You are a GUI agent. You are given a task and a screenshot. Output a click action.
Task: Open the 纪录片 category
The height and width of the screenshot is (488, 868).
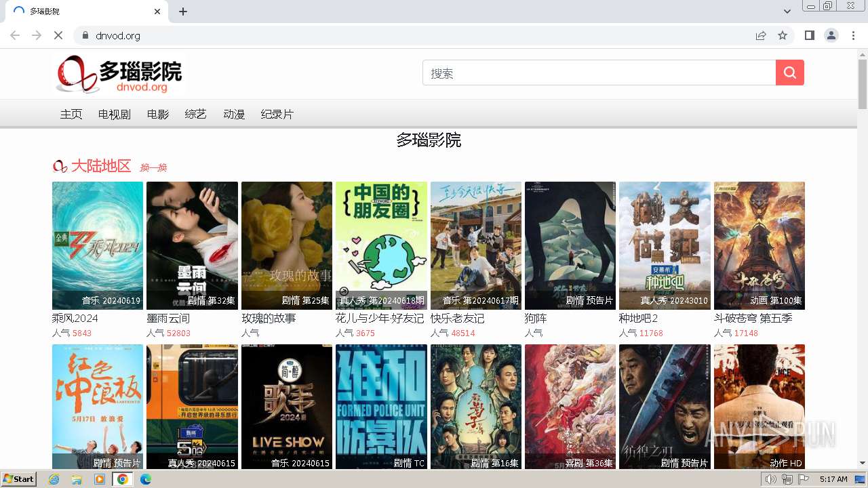pyautogui.click(x=277, y=114)
